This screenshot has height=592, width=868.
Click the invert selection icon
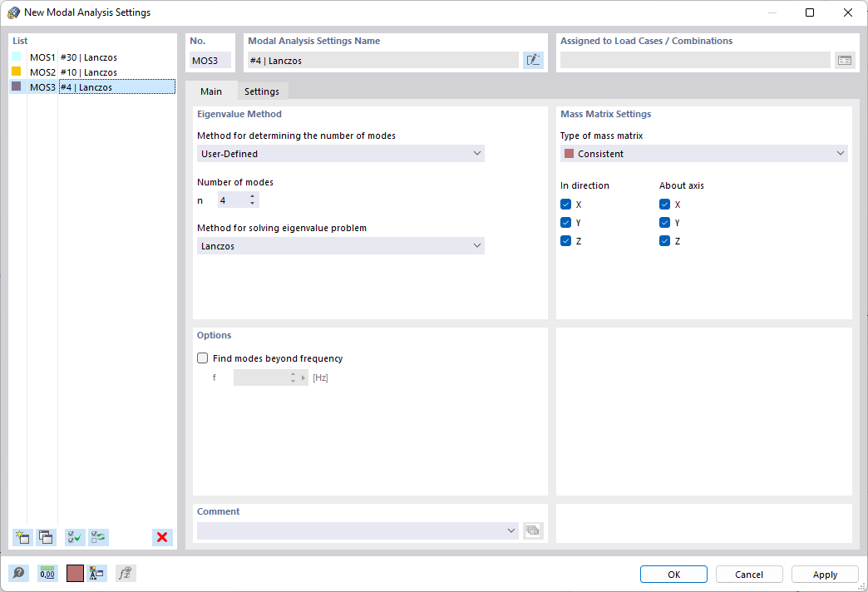click(x=99, y=537)
